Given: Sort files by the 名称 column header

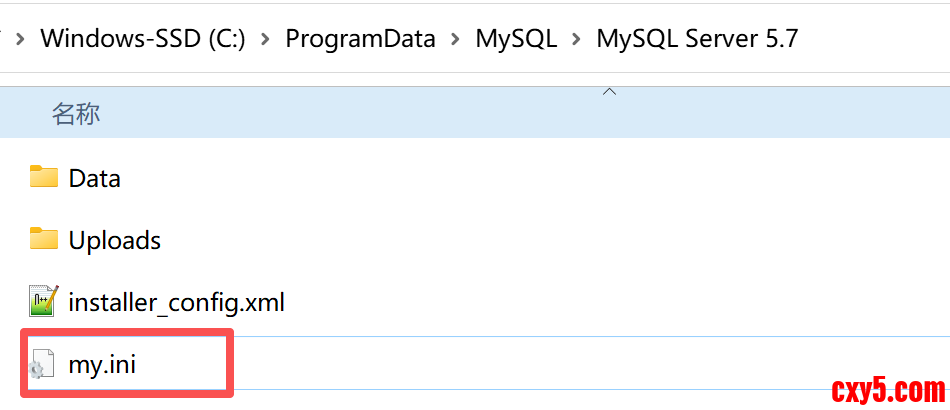Looking at the screenshot, I should (76, 114).
